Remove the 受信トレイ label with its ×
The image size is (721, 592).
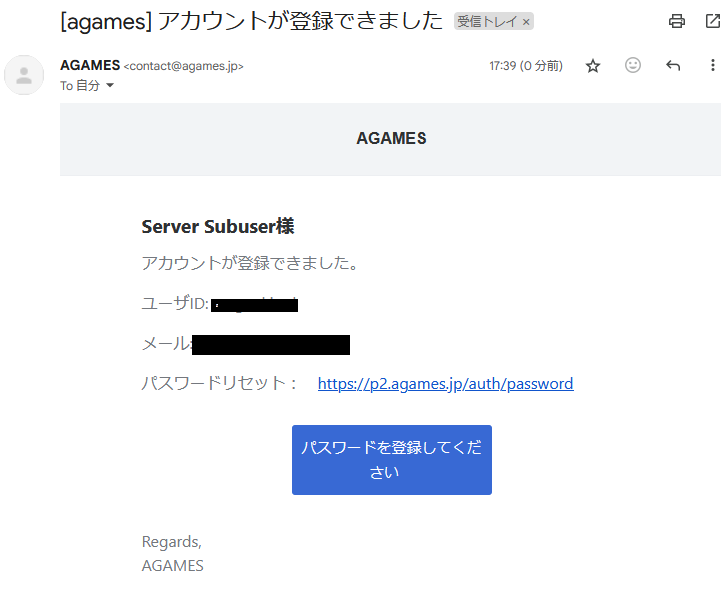point(526,21)
